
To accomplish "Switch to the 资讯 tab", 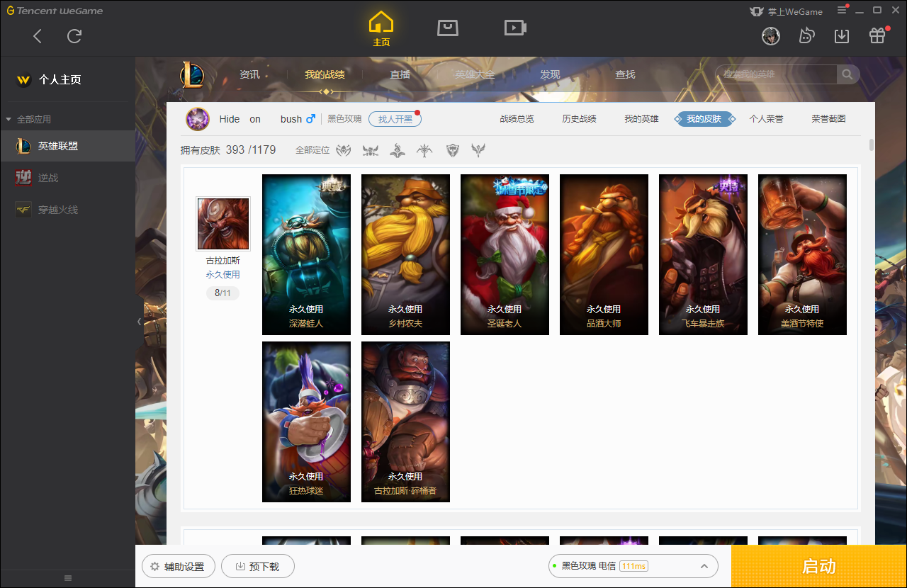I will pos(249,74).
